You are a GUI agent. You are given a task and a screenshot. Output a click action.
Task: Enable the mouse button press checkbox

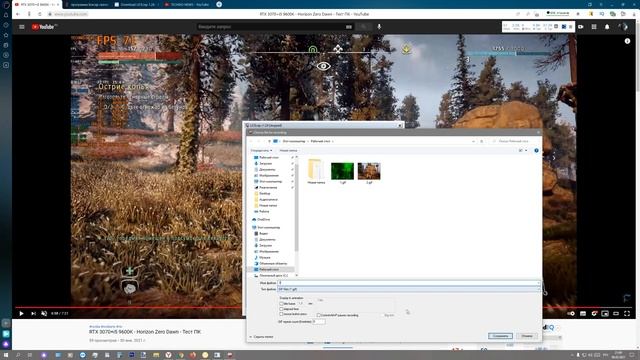coord(281,314)
